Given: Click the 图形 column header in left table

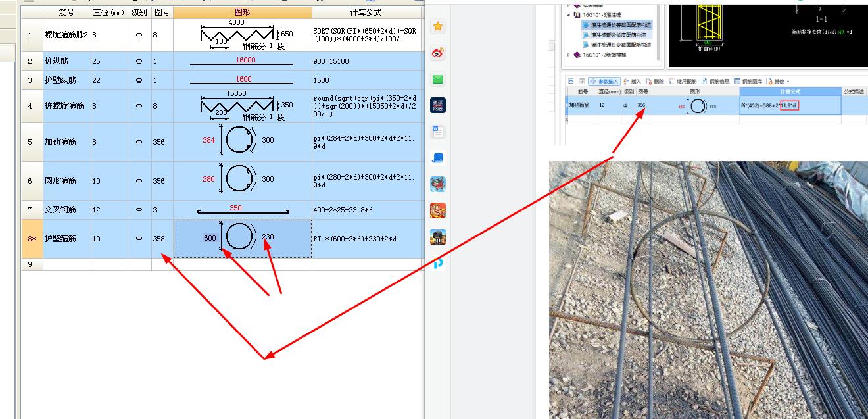Looking at the screenshot, I should pyautogui.click(x=242, y=12).
